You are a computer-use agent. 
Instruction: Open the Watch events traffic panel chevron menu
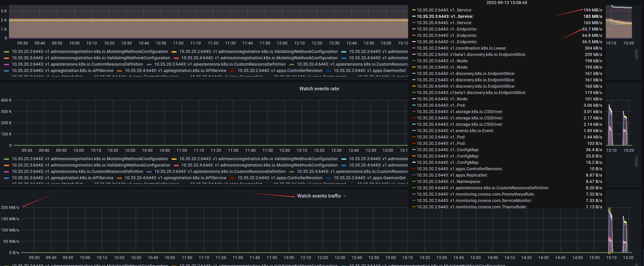[345, 196]
